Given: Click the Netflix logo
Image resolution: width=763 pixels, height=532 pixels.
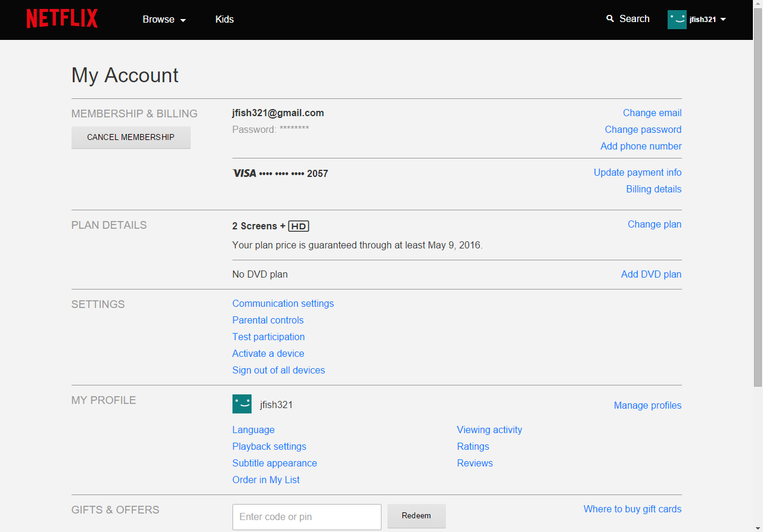Looking at the screenshot, I should (62, 19).
